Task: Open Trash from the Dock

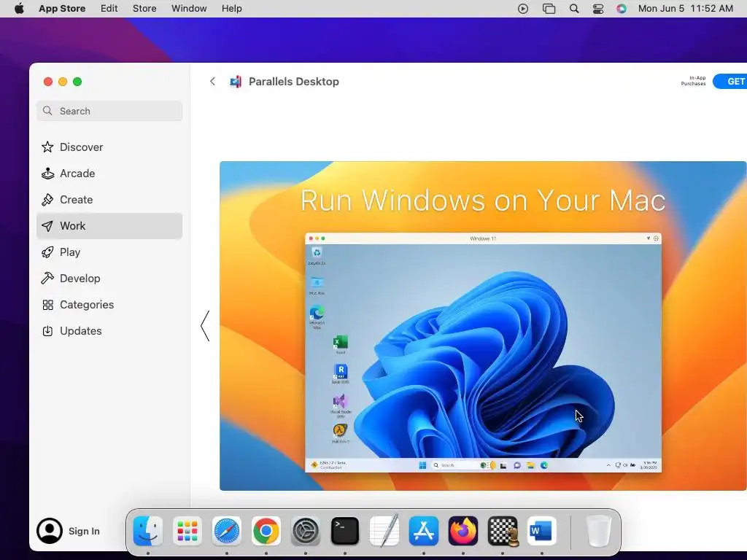Action: pos(598,531)
